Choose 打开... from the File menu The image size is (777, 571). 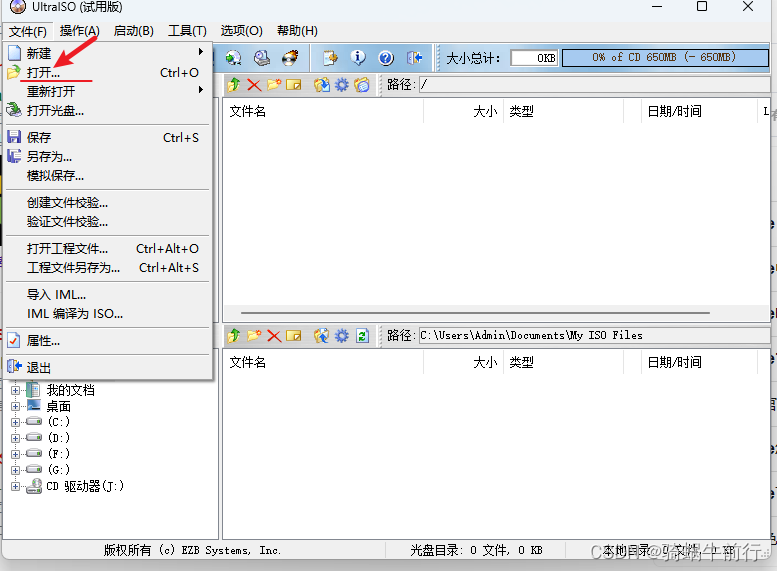(x=108, y=73)
